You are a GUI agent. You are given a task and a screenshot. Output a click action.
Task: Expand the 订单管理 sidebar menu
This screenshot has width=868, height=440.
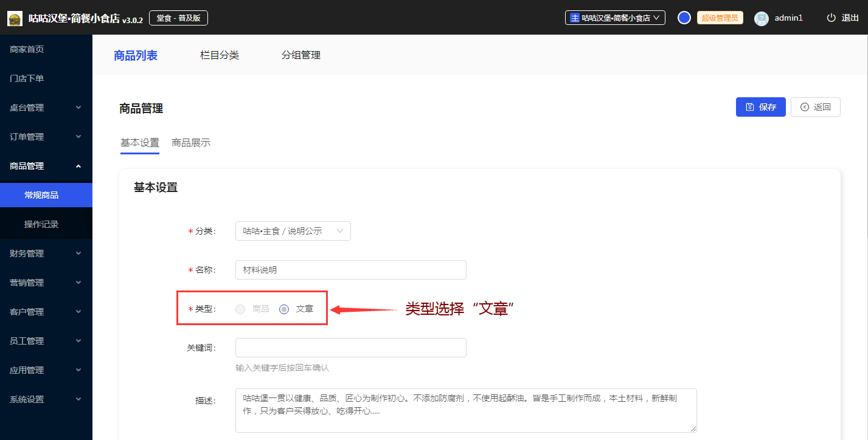[x=46, y=137]
